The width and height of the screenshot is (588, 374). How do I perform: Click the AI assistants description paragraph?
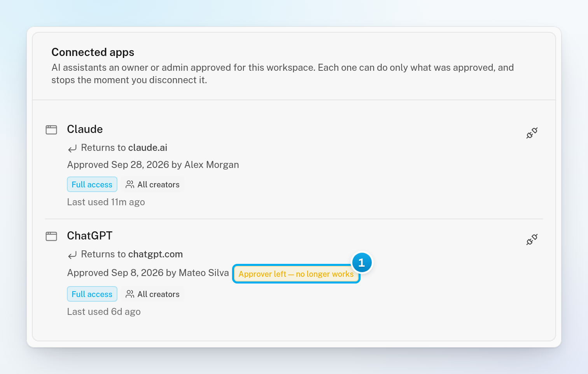[x=283, y=74]
